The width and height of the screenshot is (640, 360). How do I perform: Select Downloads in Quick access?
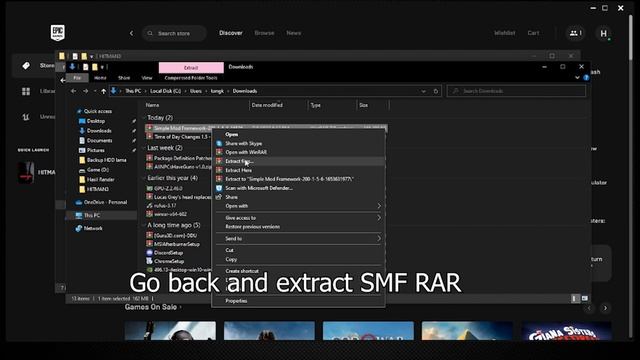click(x=99, y=131)
